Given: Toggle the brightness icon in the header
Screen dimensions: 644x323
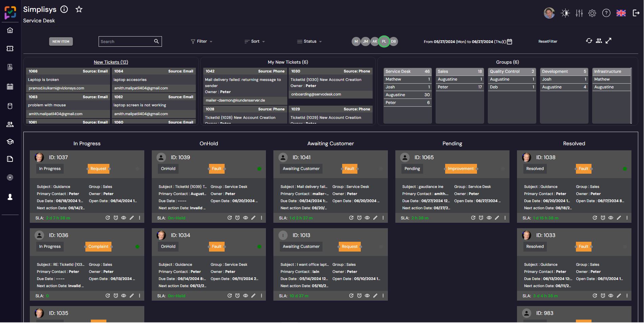Looking at the screenshot, I should coord(565,13).
